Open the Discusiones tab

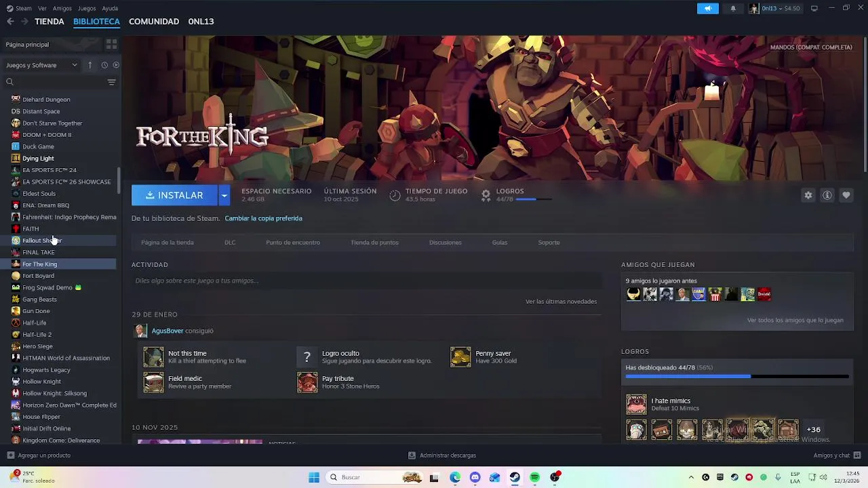pos(445,242)
